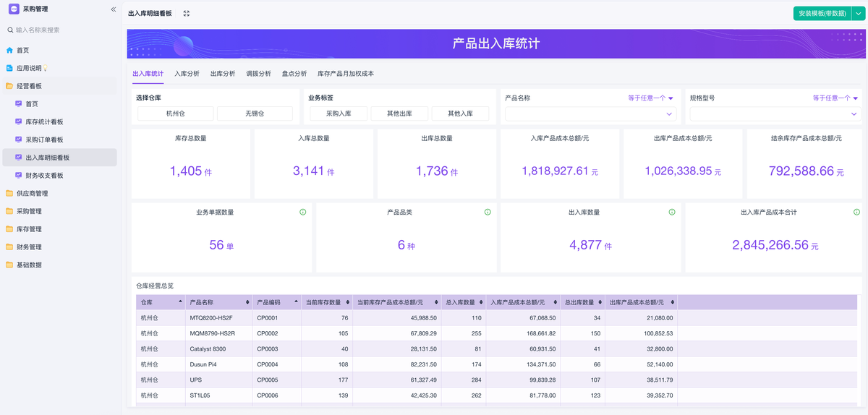Viewport: 868px width, 415px height.
Task: Expand the install template arrow menu
Action: click(859, 13)
